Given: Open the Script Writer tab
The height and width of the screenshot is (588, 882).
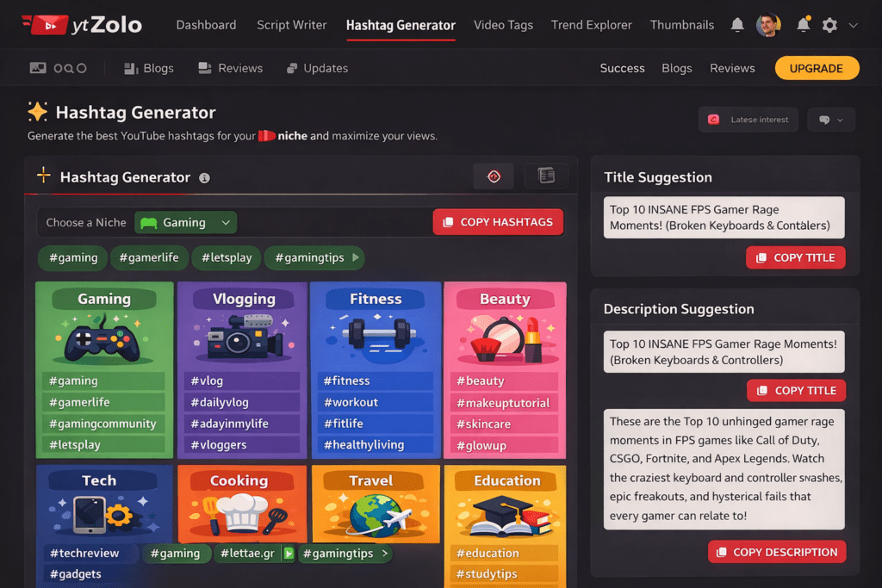Looking at the screenshot, I should 291,25.
